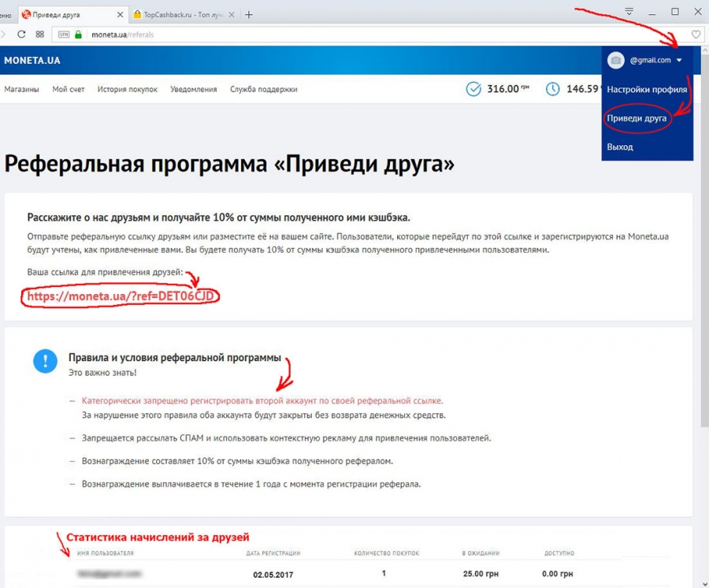This screenshot has width=709, height=588.
Task: Toggle the VPN badge in address bar
Action: pos(64,35)
